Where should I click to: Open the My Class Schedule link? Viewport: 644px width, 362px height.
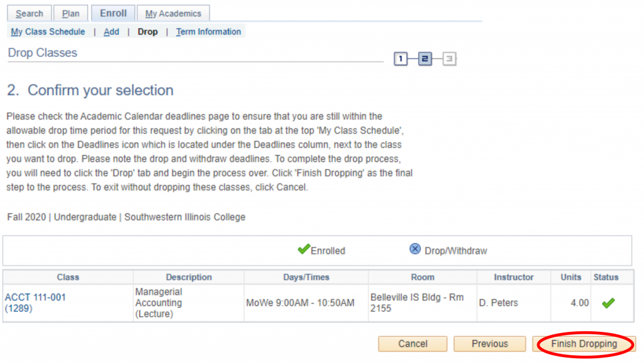[x=48, y=31]
